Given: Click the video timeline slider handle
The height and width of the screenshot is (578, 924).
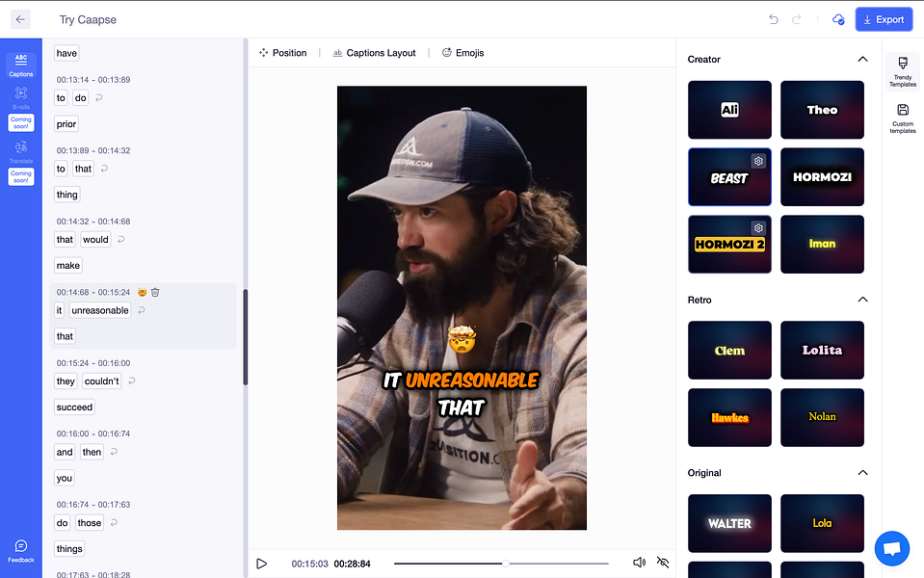Looking at the screenshot, I should pyautogui.click(x=506, y=564).
